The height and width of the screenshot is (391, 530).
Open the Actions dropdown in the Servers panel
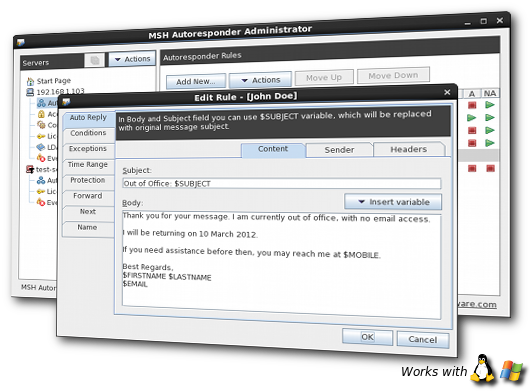click(x=132, y=59)
